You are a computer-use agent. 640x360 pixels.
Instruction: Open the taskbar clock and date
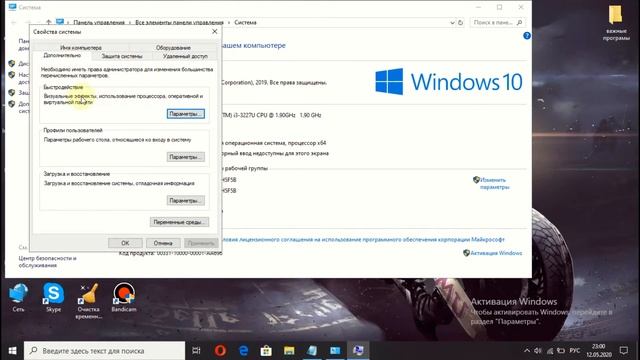(x=598, y=351)
